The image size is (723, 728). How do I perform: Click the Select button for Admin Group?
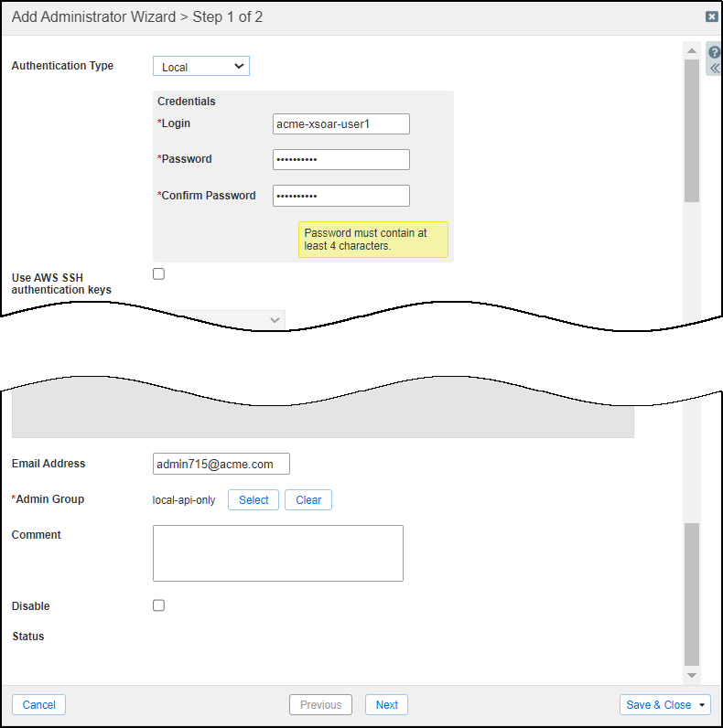pyautogui.click(x=254, y=500)
